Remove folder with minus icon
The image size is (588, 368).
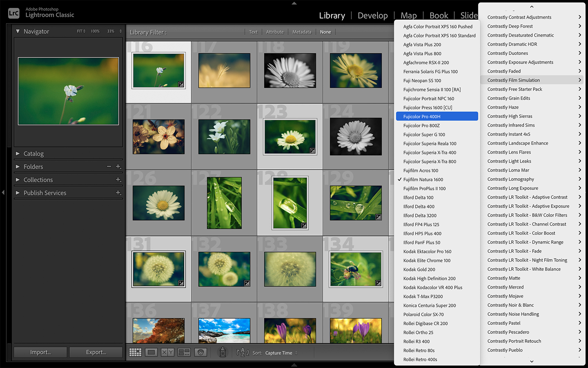[x=109, y=167]
